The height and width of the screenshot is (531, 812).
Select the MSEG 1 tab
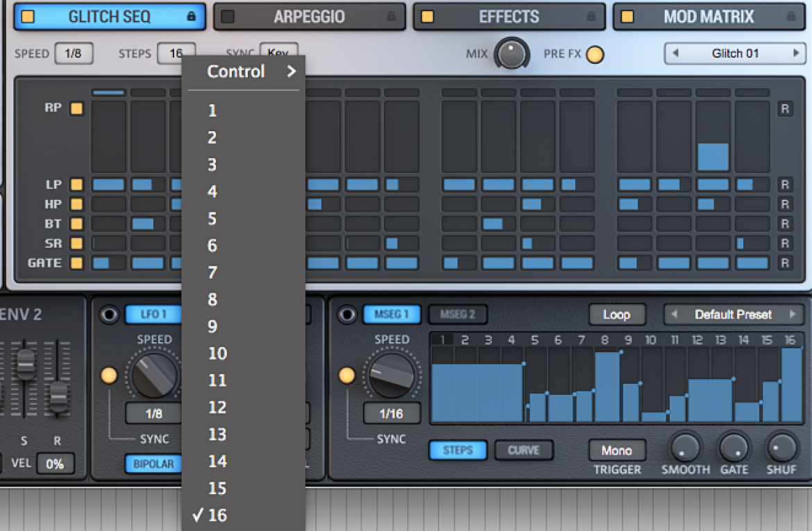tap(392, 314)
